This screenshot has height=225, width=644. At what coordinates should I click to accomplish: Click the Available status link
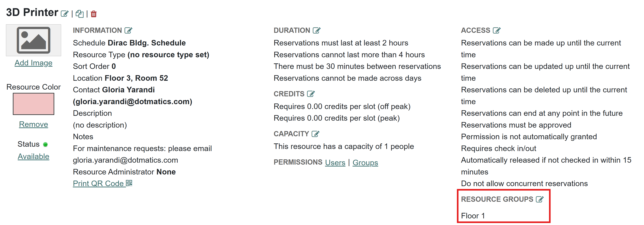(x=34, y=157)
